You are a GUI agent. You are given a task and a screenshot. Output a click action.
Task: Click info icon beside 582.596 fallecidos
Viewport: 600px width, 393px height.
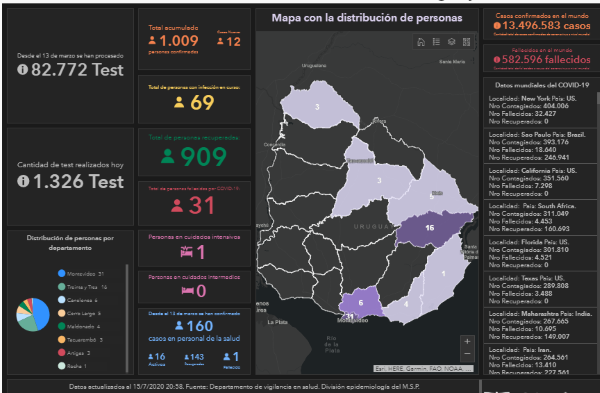click(x=497, y=59)
